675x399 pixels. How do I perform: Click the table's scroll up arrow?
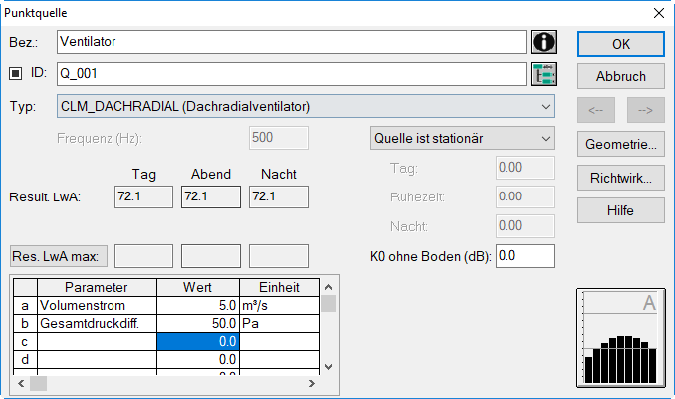(328, 287)
